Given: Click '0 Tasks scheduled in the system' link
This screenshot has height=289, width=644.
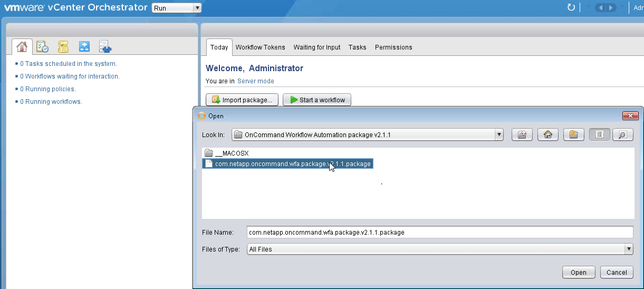Looking at the screenshot, I should coord(69,64).
